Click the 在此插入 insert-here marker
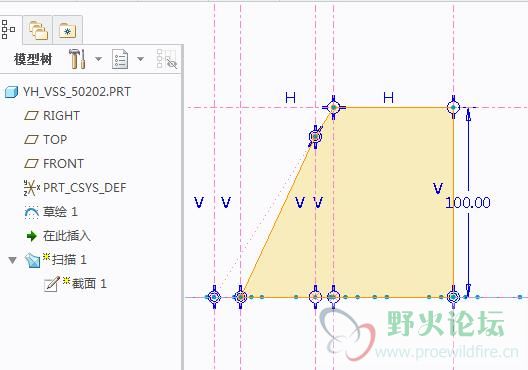This screenshot has width=528, height=370. click(x=67, y=236)
